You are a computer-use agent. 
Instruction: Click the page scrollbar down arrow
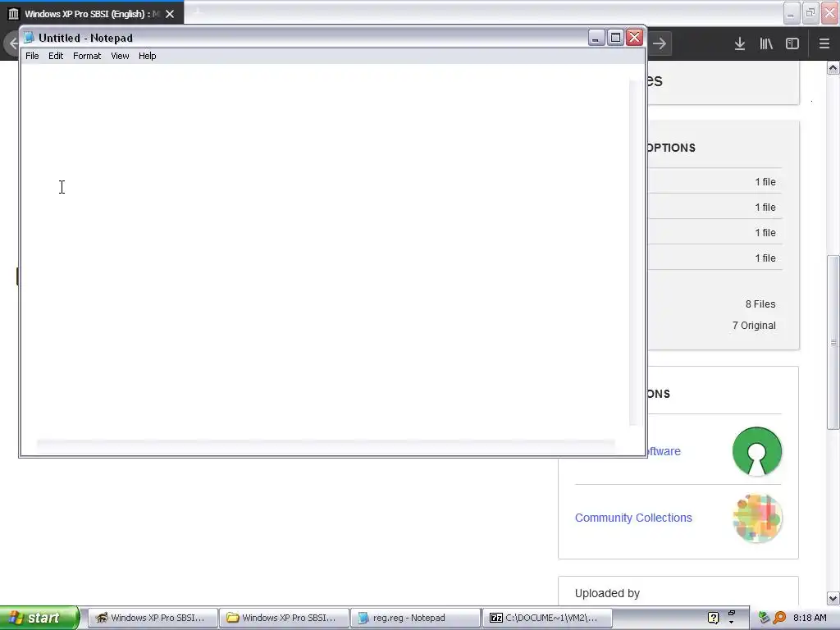pyautogui.click(x=833, y=598)
